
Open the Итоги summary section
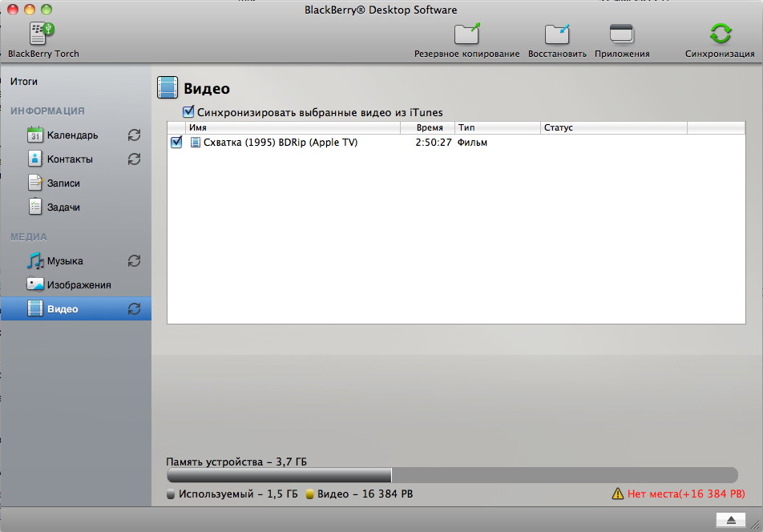click(x=24, y=82)
